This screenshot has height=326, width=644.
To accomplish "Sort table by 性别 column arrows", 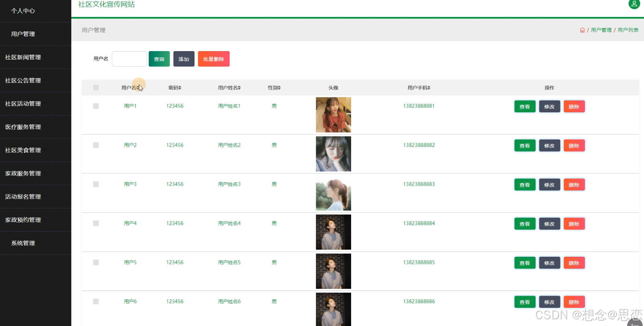I will coord(279,88).
